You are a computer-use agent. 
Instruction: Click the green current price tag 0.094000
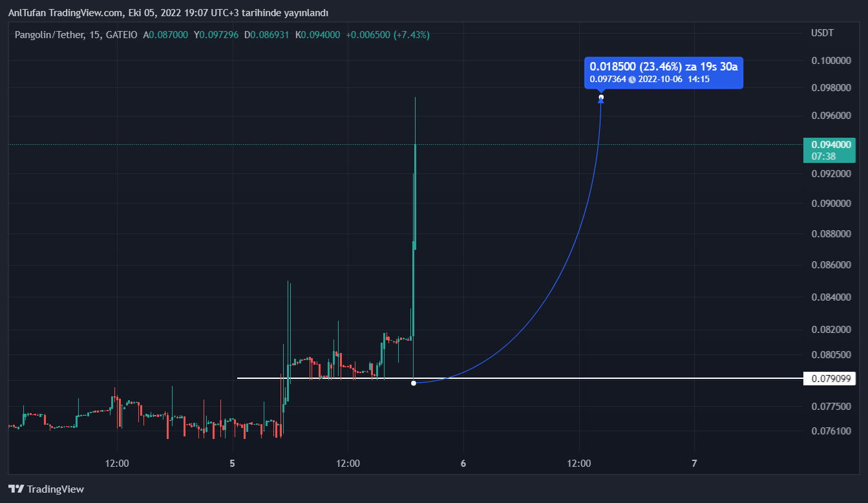tap(830, 145)
